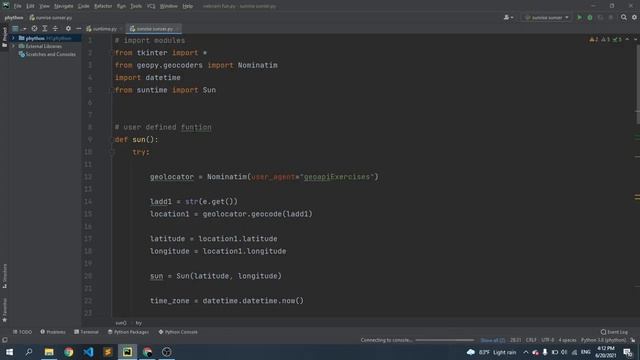Click the Project view selector icon
The width and height of the screenshot is (640, 360).
pos(15,29)
